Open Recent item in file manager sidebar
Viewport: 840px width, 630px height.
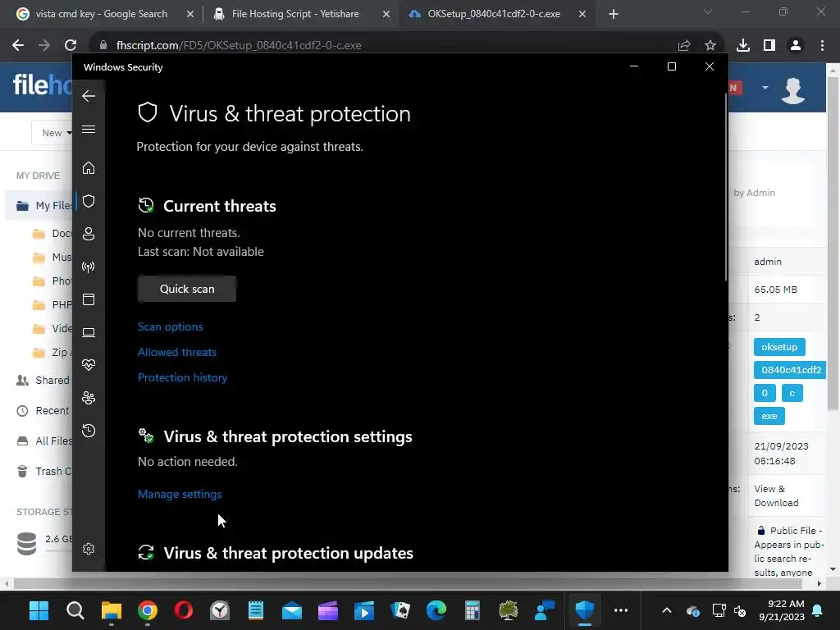44,411
